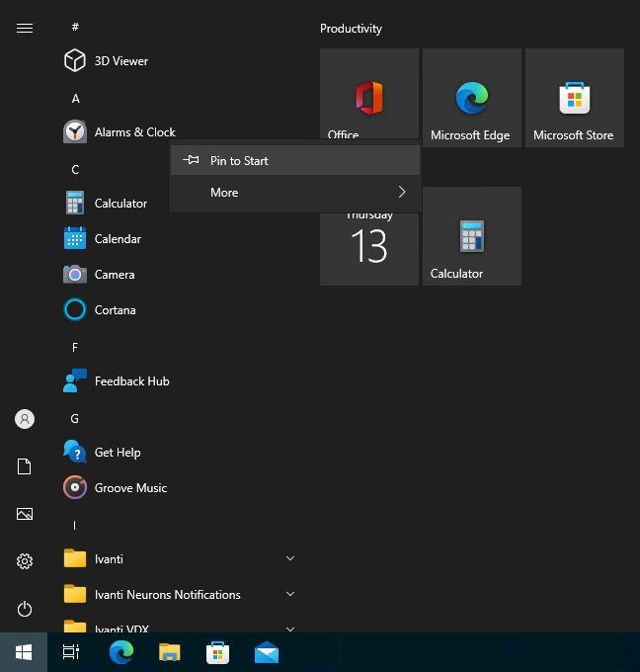Viewport: 640px width, 672px height.
Task: Expand the Start menu hamburger button
Action: [x=25, y=29]
